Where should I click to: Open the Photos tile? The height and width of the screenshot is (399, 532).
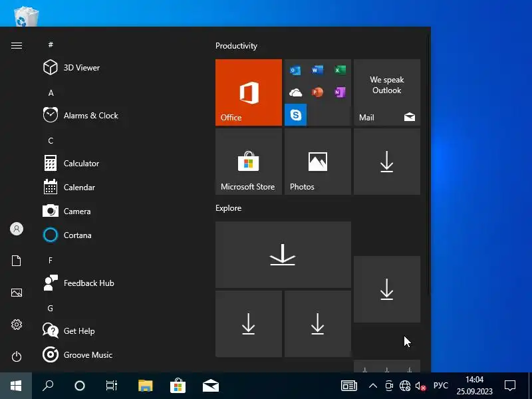pyautogui.click(x=318, y=162)
